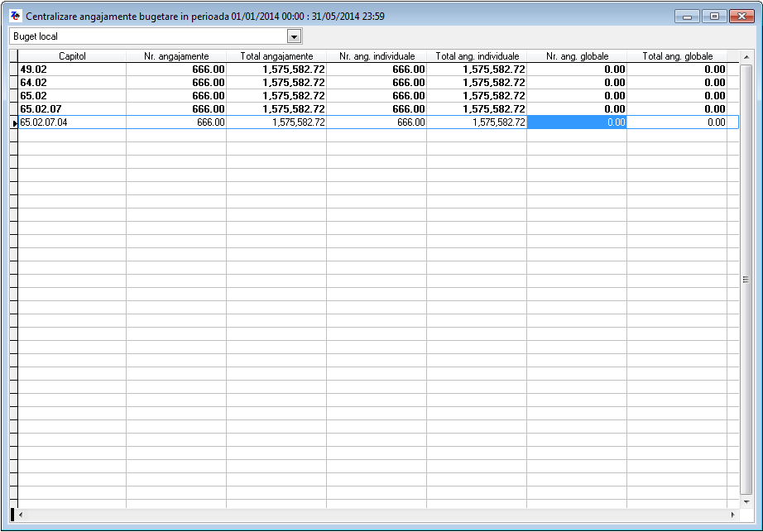Click Total ang. globale value in row 65.02.07.04

(677, 122)
